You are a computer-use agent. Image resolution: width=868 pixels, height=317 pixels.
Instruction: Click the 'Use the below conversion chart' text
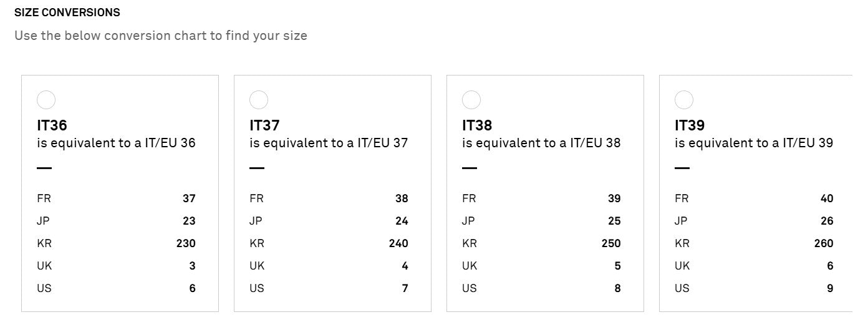point(160,36)
